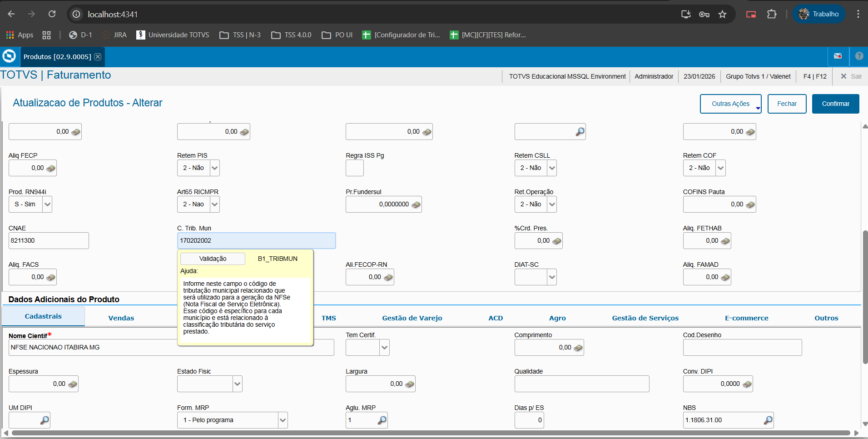Open the Tem Certif. dropdown

pos(384,348)
